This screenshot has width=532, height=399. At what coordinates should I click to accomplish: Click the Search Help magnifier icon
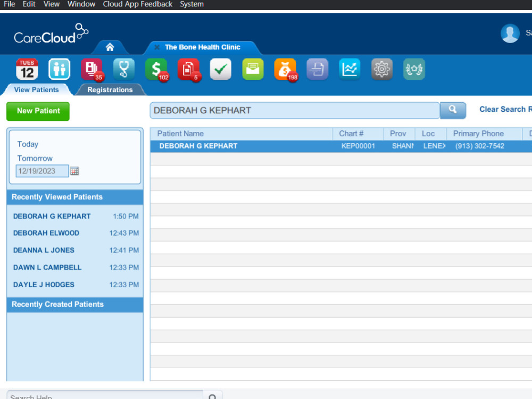pyautogui.click(x=212, y=397)
